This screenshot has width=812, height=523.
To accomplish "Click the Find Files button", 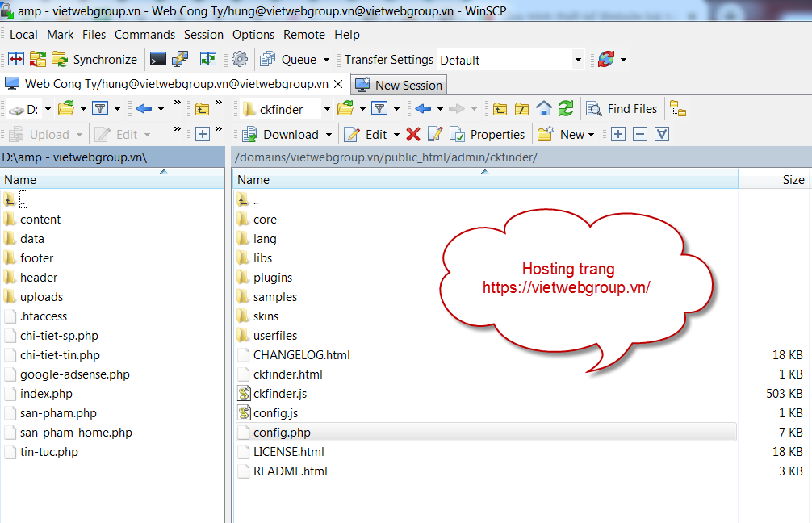I will point(622,109).
